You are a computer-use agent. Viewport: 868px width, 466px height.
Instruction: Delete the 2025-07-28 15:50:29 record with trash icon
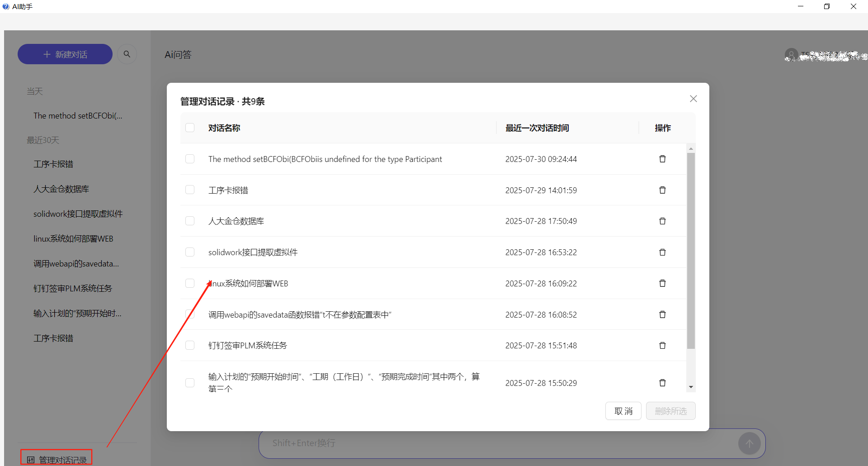coord(662,383)
